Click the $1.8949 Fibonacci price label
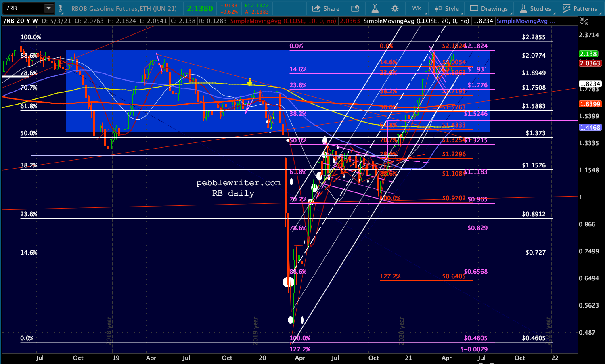605x364 pixels. (x=534, y=73)
